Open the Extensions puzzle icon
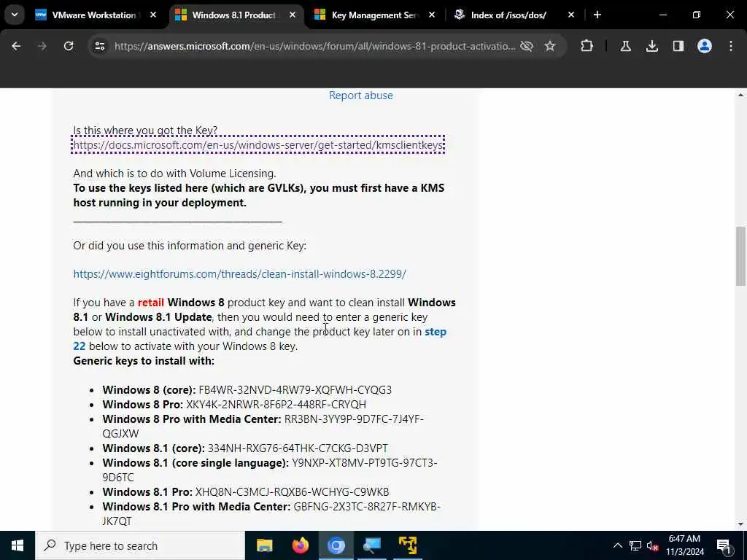This screenshot has height=560, width=747. tap(587, 46)
